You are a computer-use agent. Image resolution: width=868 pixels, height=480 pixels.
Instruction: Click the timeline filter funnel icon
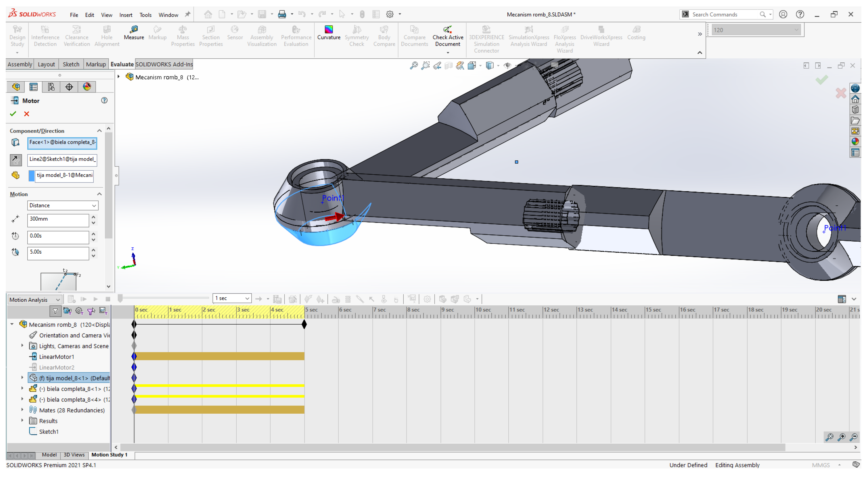tap(55, 311)
